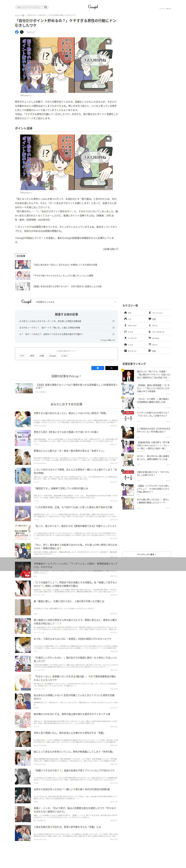Viewport: 186px width, 868px height.
Task: Click external-link icon for まさかのノーブラン article
Action: click(x=113, y=328)
